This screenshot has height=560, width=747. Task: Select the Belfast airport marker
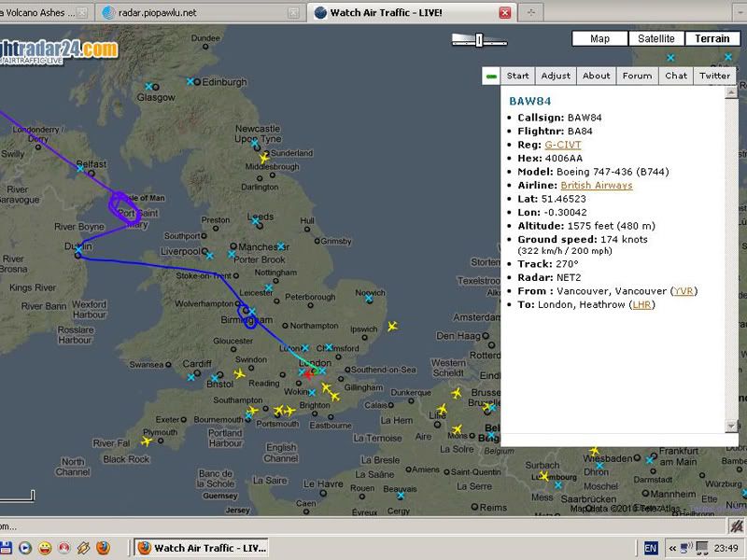pos(80,168)
